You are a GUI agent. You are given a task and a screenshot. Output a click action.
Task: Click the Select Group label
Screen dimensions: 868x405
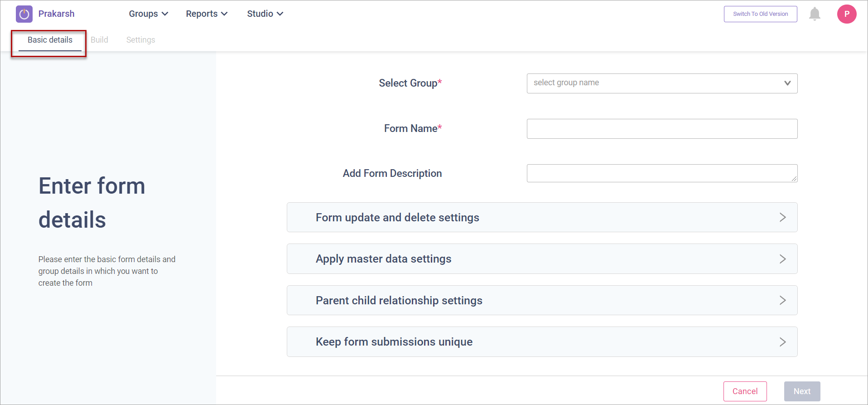[410, 83]
